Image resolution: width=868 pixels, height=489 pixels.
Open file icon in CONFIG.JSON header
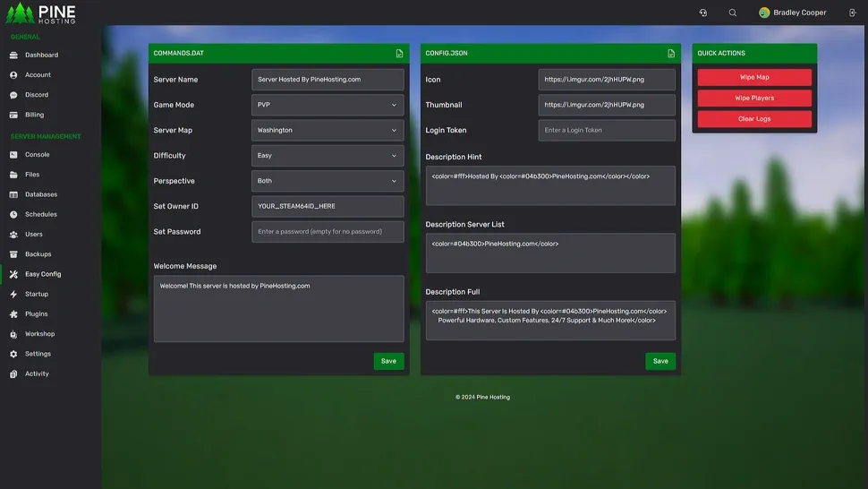(671, 53)
